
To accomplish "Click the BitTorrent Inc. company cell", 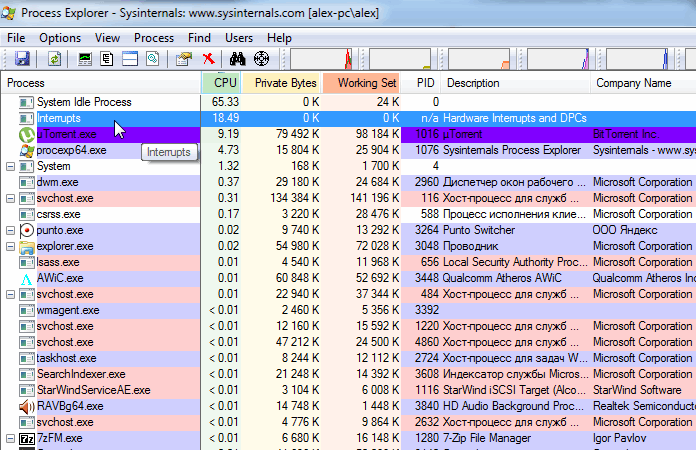I will click(626, 134).
